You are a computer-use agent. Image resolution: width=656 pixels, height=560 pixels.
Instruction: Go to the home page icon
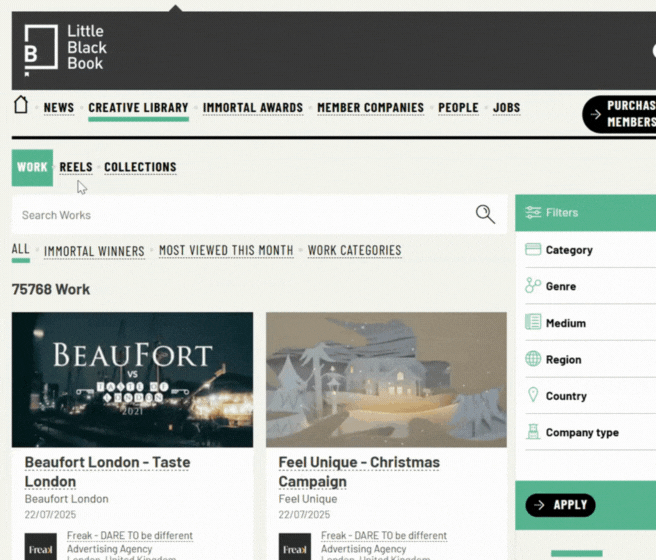click(x=21, y=105)
